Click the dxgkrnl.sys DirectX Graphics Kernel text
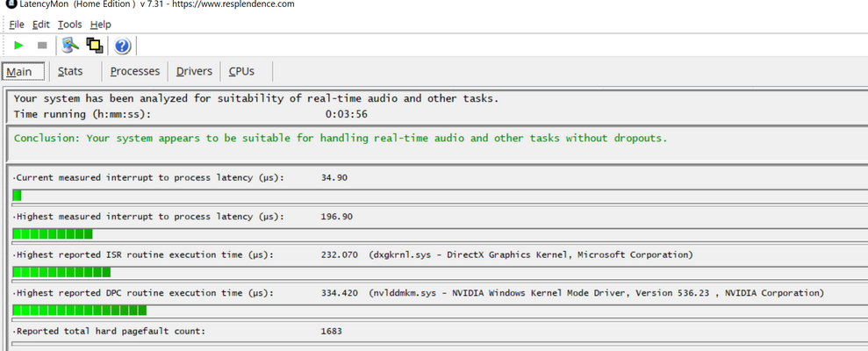 [x=531, y=254]
